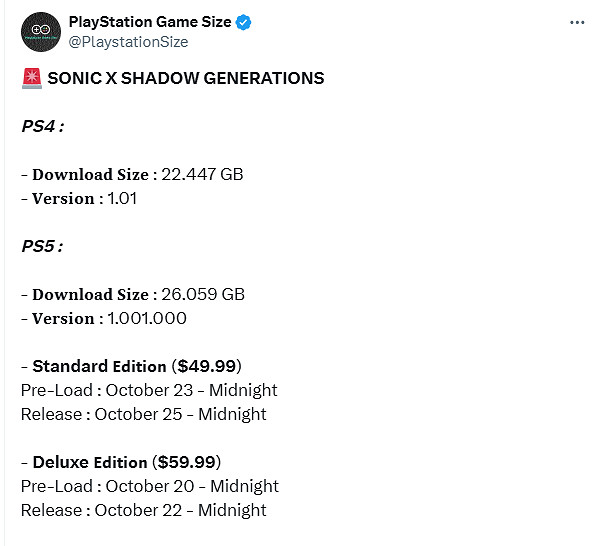Image resolution: width=602 pixels, height=546 pixels.
Task: Click the Version 1.001.000 line
Action: [104, 318]
